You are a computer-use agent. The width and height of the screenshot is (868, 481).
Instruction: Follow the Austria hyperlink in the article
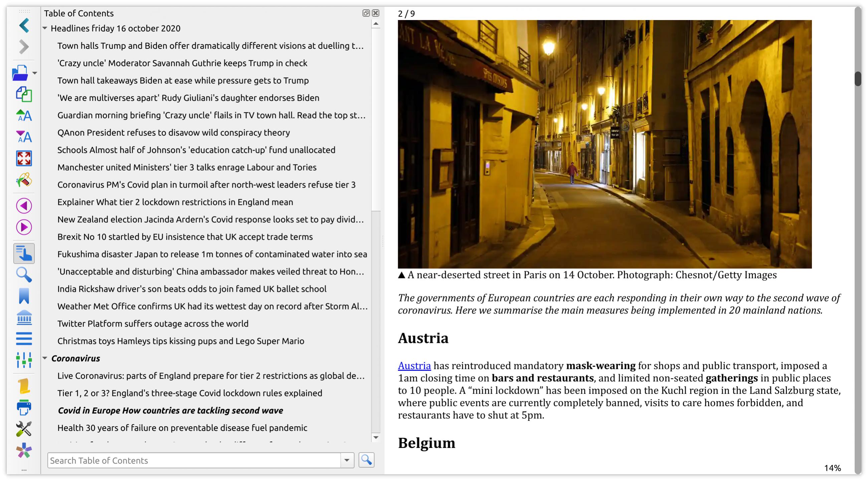coord(414,366)
